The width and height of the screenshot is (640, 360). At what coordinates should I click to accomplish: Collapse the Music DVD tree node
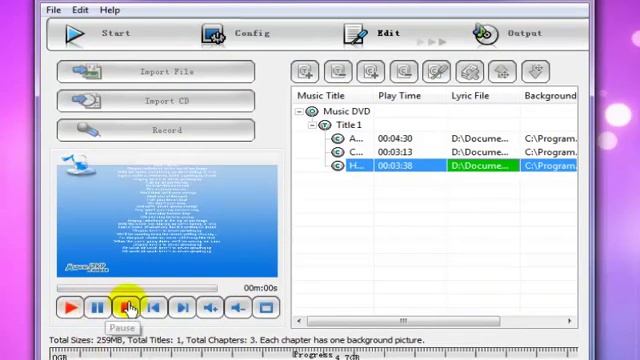pyautogui.click(x=299, y=111)
